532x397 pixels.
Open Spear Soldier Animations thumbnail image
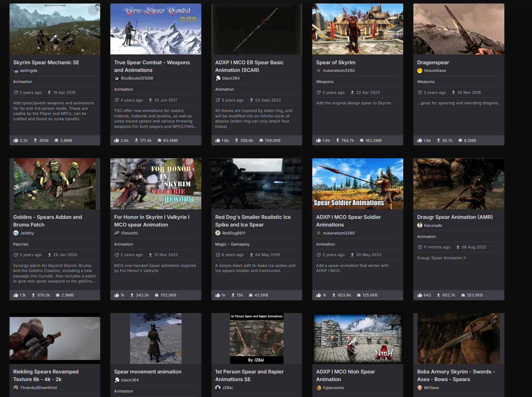click(x=358, y=184)
